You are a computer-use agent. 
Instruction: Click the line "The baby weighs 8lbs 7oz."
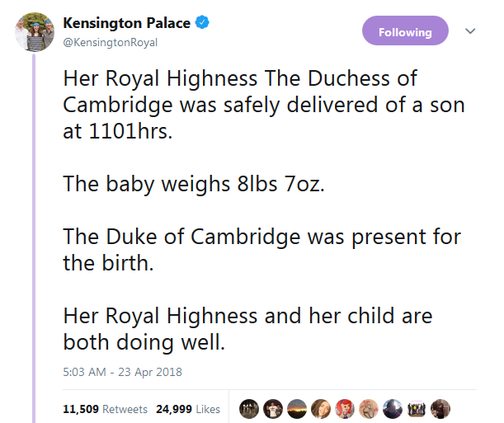click(195, 183)
